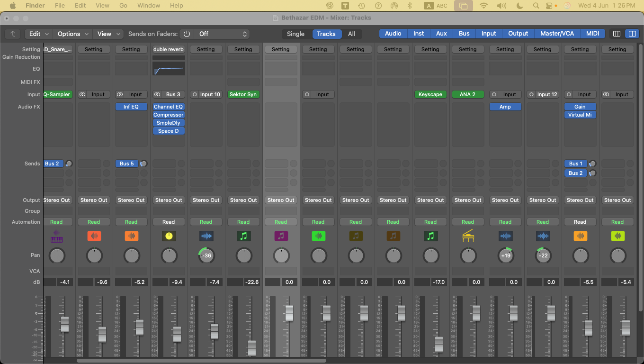This screenshot has width=644, height=364.
Task: Open the duble reverb setting menu
Action: point(169,49)
